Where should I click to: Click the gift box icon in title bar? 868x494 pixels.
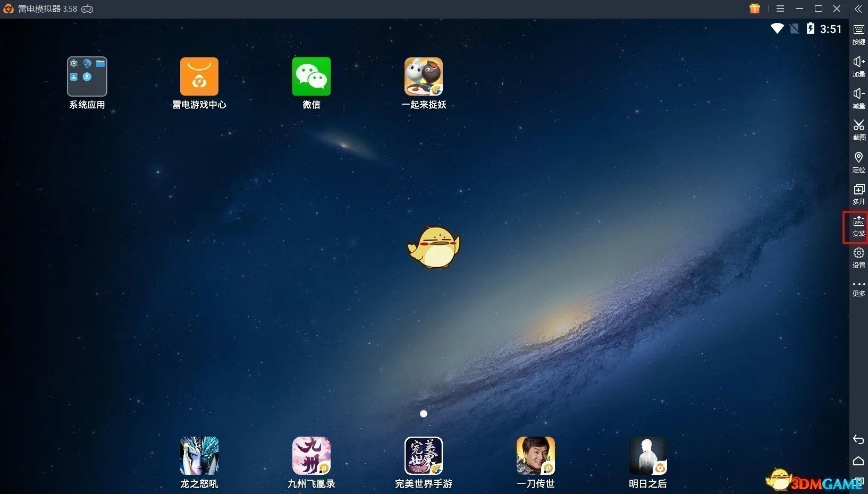pos(755,9)
